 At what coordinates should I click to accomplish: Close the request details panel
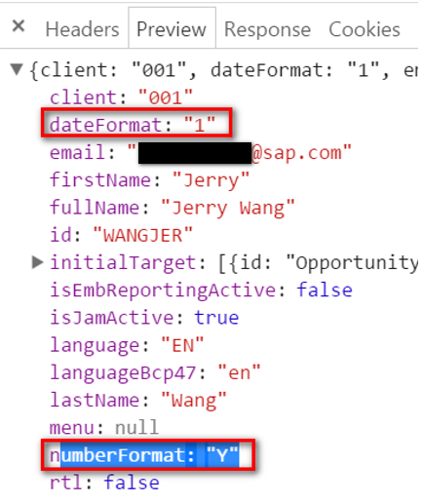19,26
